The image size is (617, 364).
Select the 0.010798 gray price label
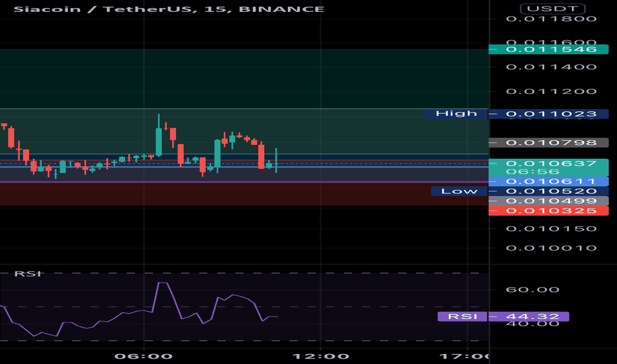(548, 142)
